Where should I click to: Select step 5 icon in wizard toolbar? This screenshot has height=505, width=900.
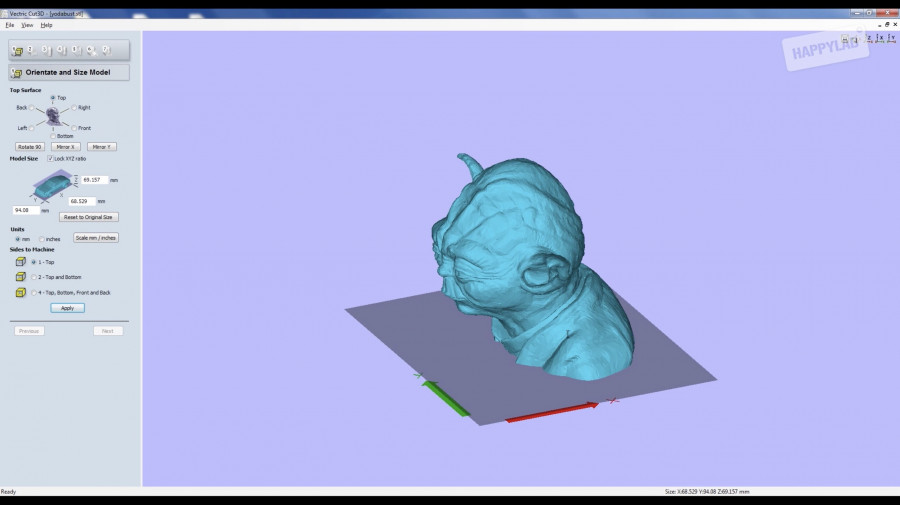76,50
